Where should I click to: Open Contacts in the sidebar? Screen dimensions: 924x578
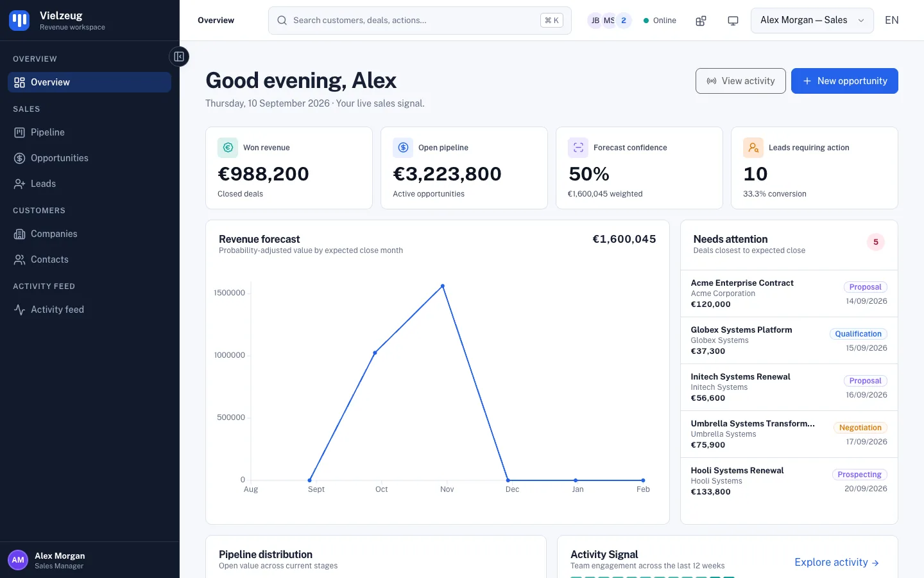pyautogui.click(x=89, y=259)
